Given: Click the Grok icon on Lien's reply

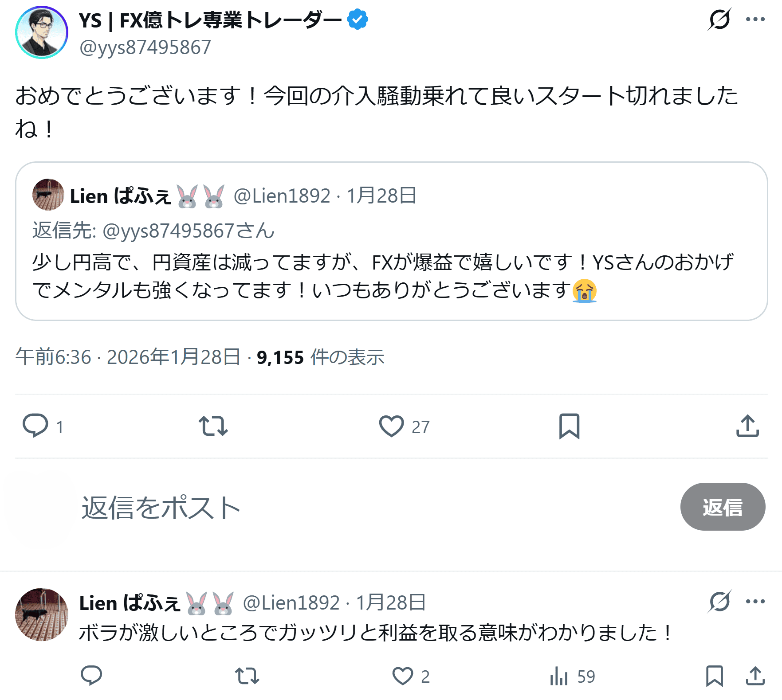Looking at the screenshot, I should (x=719, y=602).
